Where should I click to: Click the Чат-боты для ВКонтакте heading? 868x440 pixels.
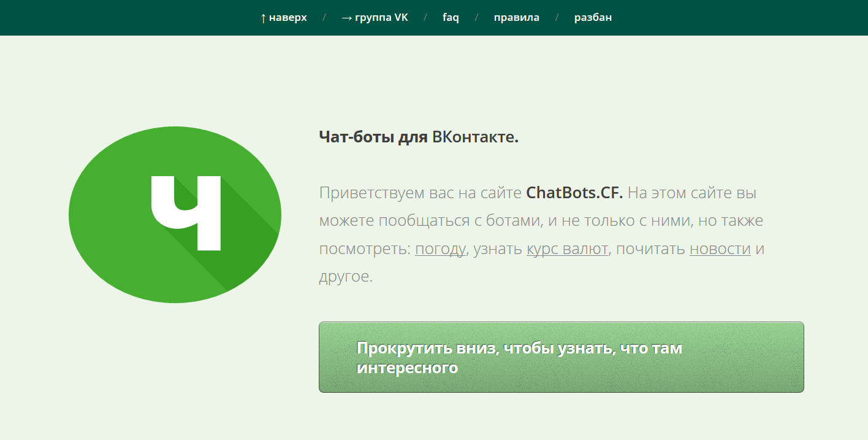tap(419, 137)
